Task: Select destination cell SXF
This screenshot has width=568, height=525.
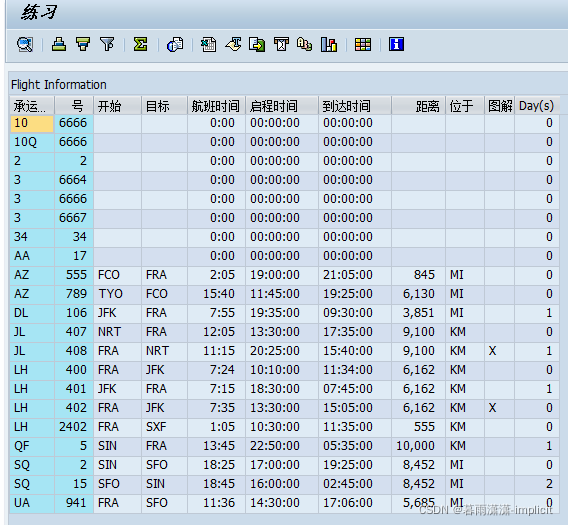Action: (164, 427)
